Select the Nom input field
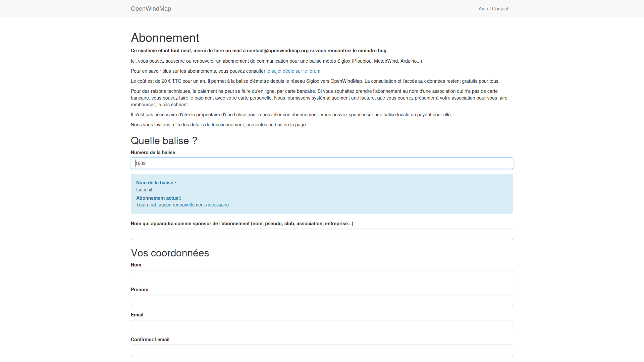This screenshot has height=362, width=644. point(322,275)
